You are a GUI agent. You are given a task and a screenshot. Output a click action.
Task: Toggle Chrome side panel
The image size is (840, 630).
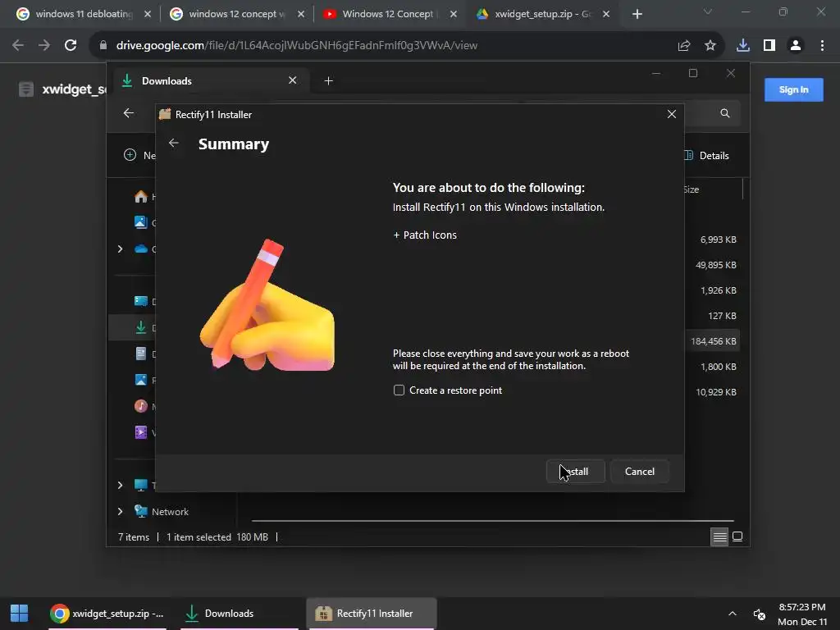[769, 46]
